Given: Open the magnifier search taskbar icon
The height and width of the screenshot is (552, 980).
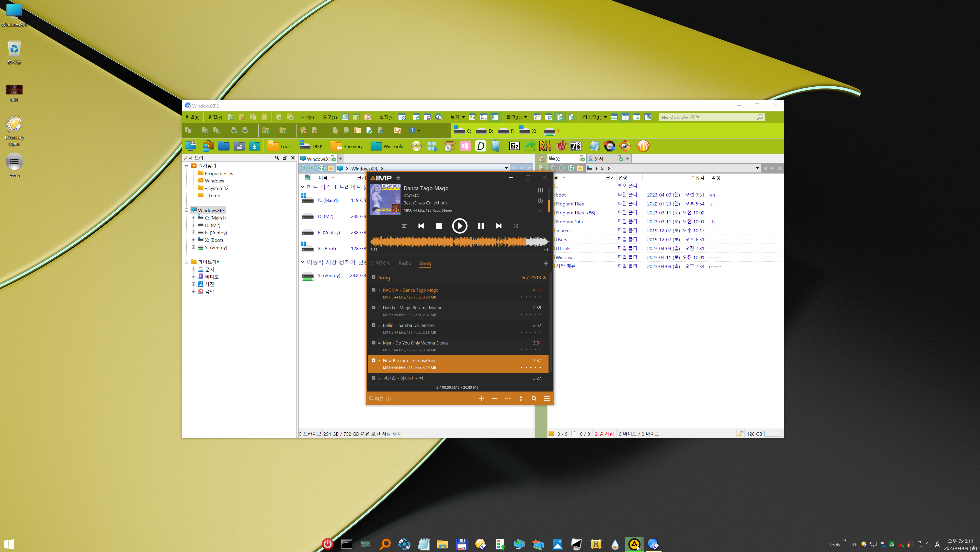Looking at the screenshot, I should [385, 544].
